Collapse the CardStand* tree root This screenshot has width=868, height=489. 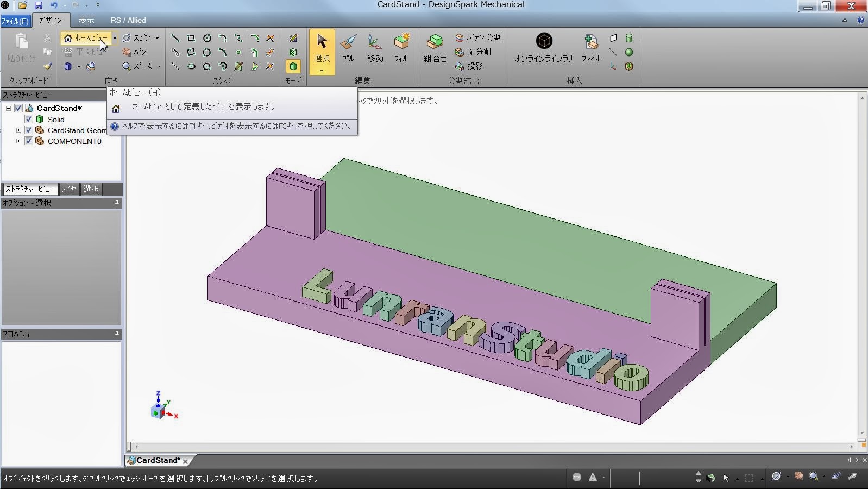[x=8, y=108]
